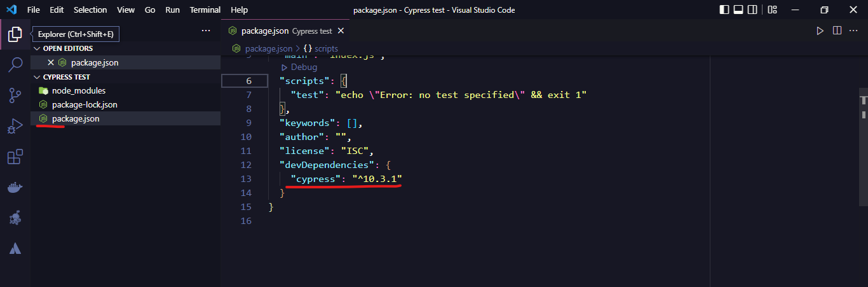Open the Extensions marketplace view
868x287 pixels.
pos(15,157)
